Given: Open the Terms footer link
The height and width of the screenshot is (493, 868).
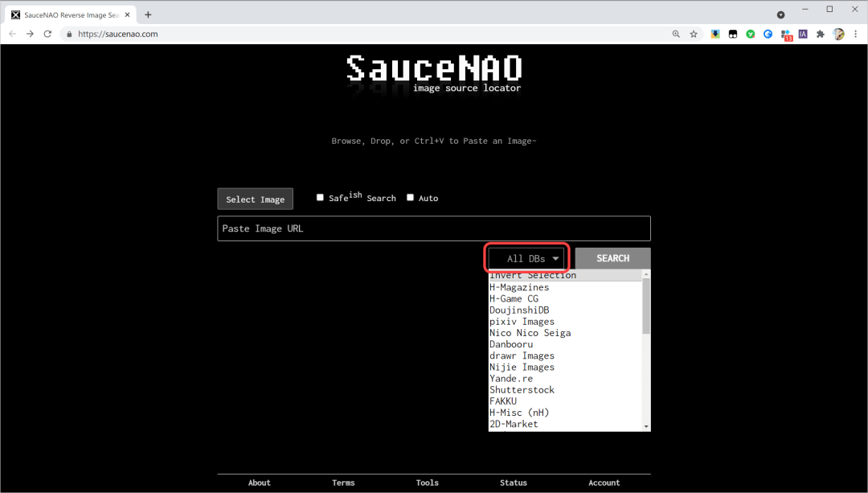Looking at the screenshot, I should 343,483.
